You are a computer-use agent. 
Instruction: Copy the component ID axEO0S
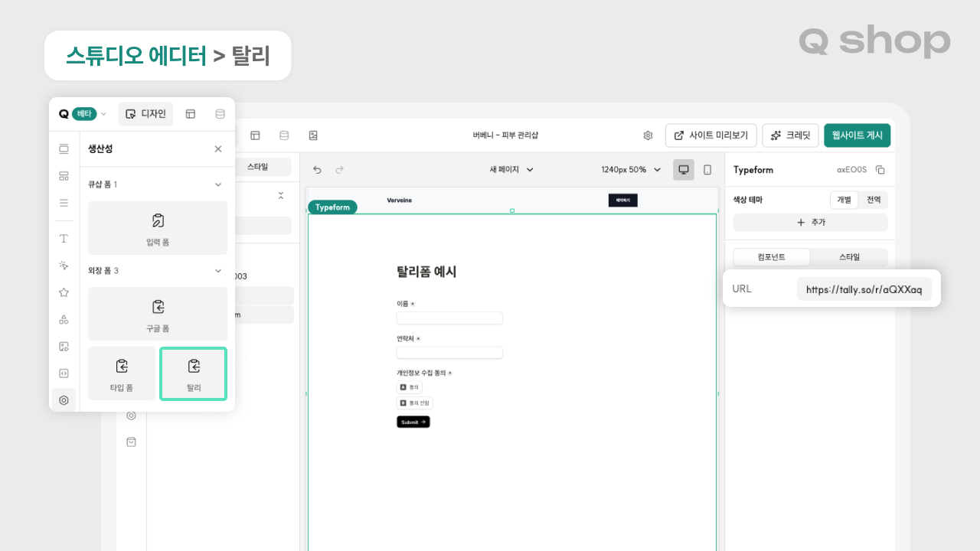point(880,170)
